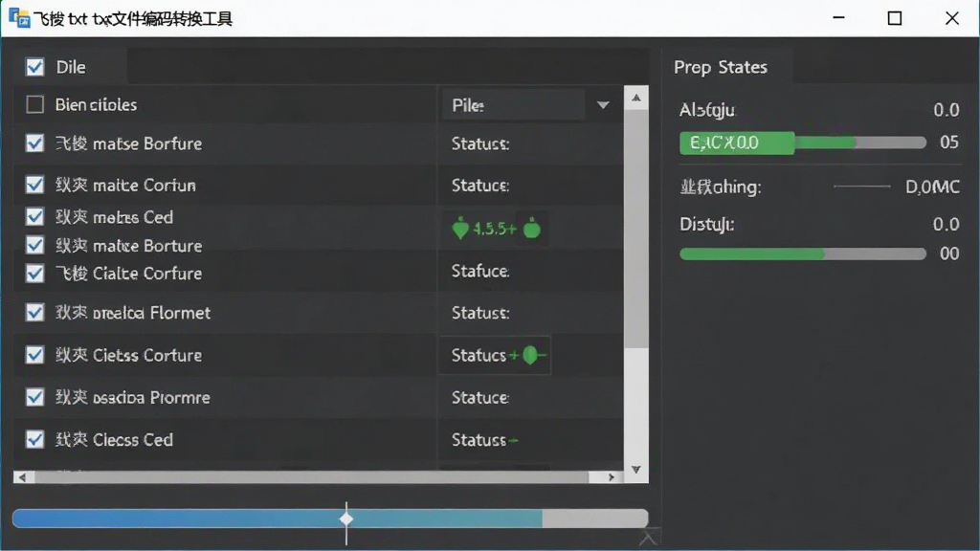Uncheck the "prealca Flormet" checkbox
Screen dimensions: 980x551
[x=35, y=313]
